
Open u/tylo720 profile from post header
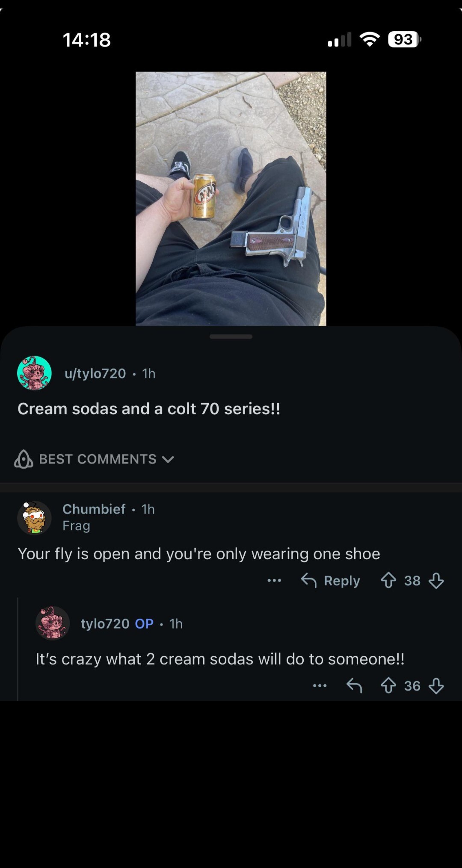(x=95, y=373)
